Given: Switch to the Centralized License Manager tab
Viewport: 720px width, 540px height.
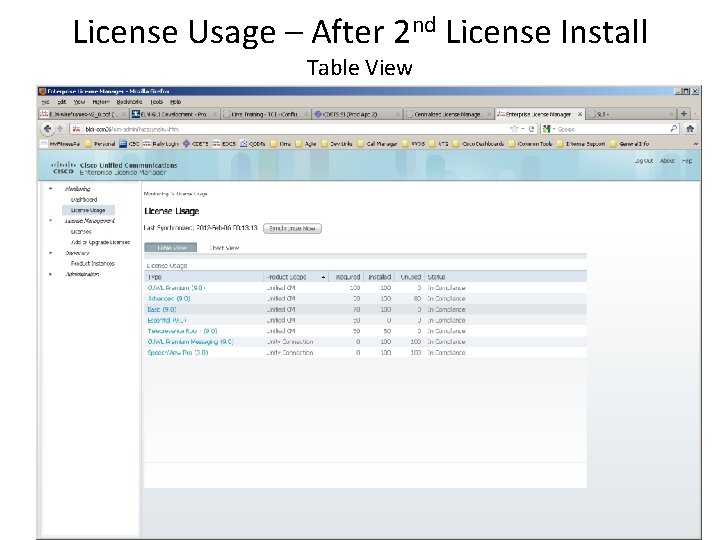Looking at the screenshot, I should pos(448,114).
